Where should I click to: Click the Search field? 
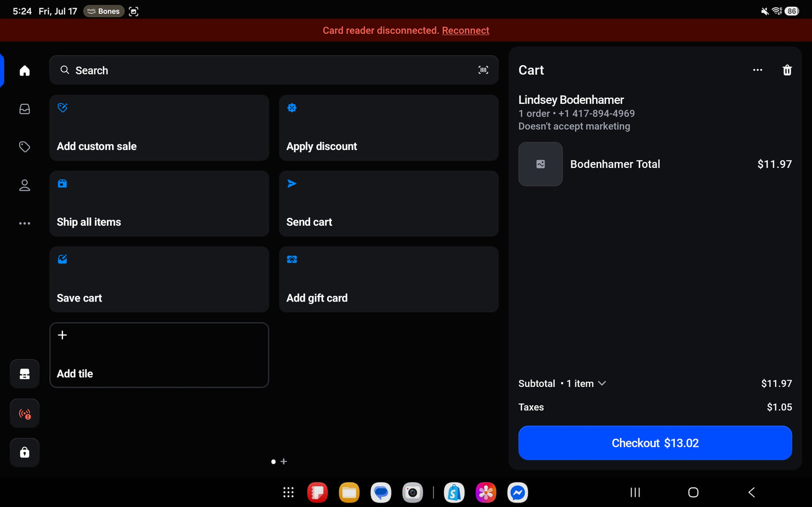click(274, 70)
